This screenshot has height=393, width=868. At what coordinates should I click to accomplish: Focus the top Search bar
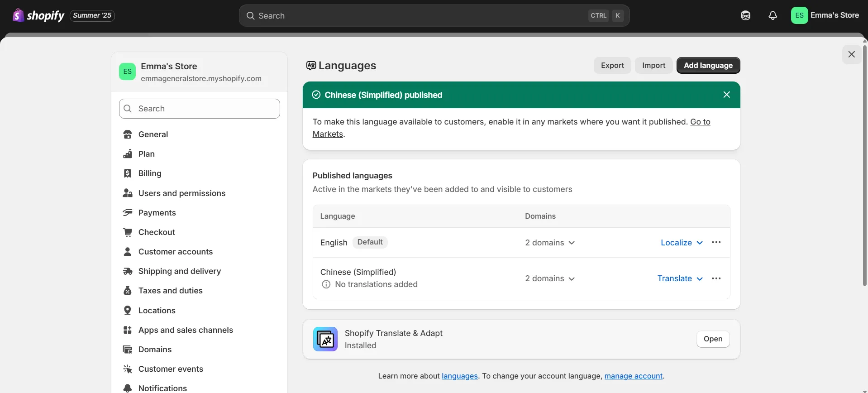point(434,15)
